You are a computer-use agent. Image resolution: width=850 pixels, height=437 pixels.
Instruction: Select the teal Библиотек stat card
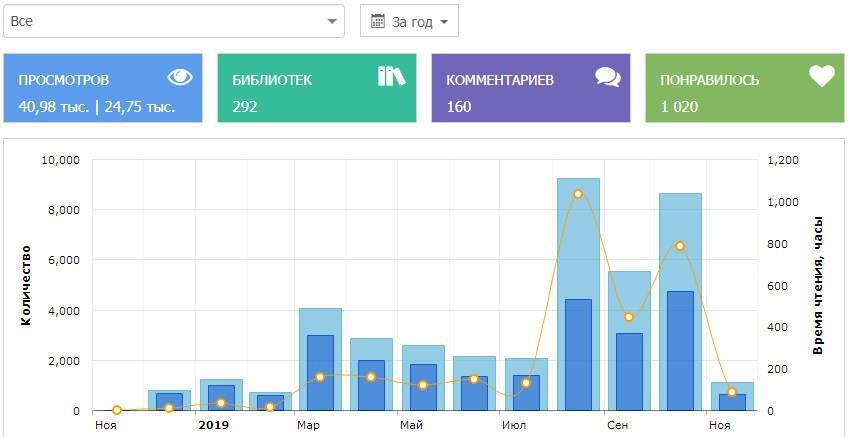point(316,88)
